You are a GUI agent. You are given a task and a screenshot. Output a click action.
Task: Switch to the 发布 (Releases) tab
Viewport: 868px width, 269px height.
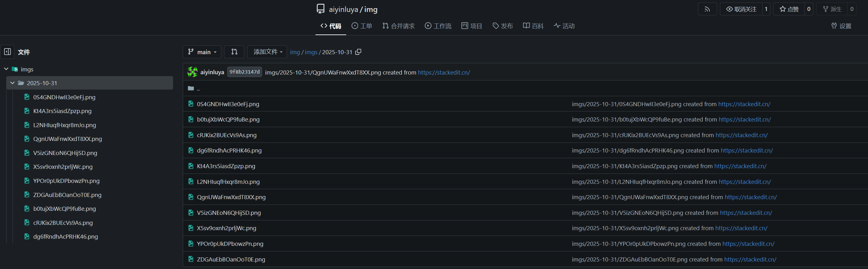point(503,26)
